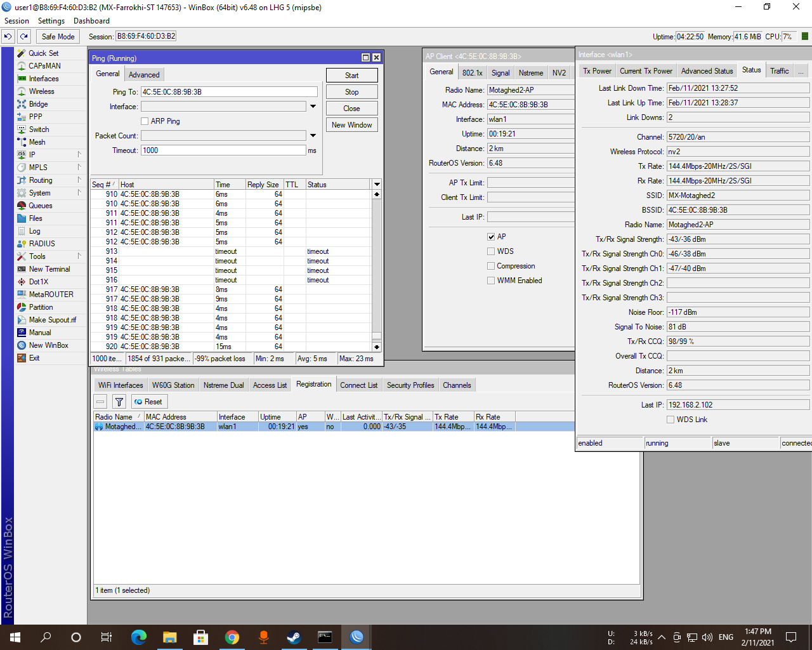Click the remove (minus) icon above registration list

pos(100,401)
